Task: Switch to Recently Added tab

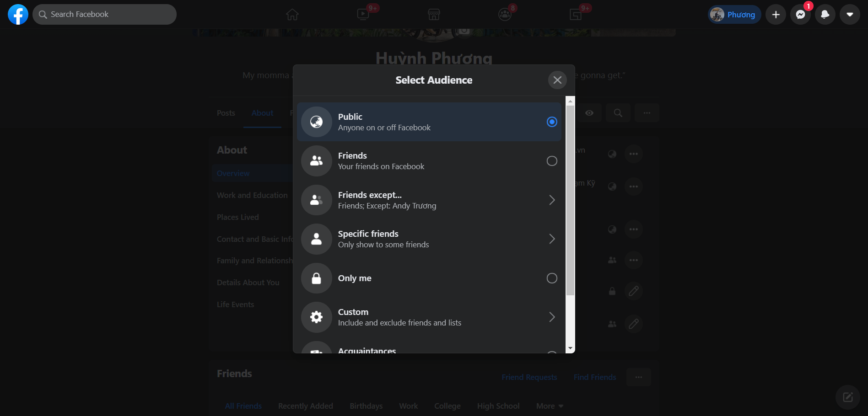Action: coord(306,406)
